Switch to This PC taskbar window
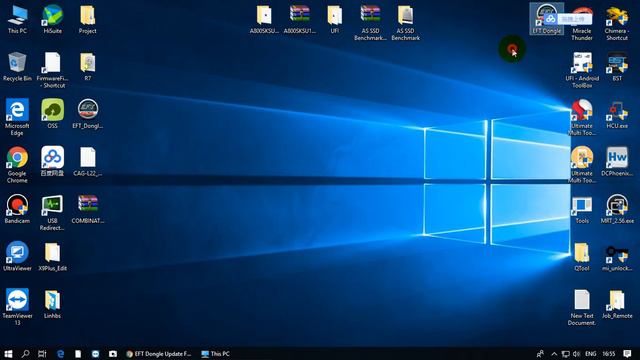 (x=216, y=354)
